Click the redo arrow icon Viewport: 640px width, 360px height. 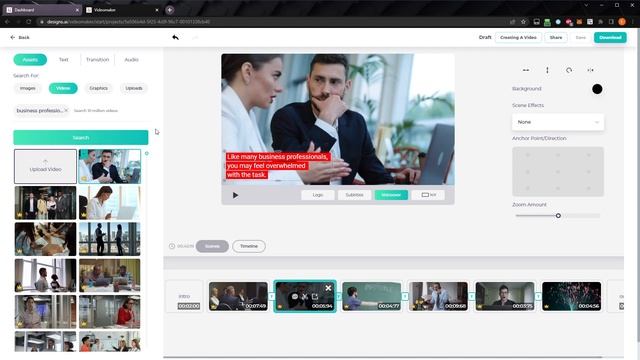coord(195,38)
